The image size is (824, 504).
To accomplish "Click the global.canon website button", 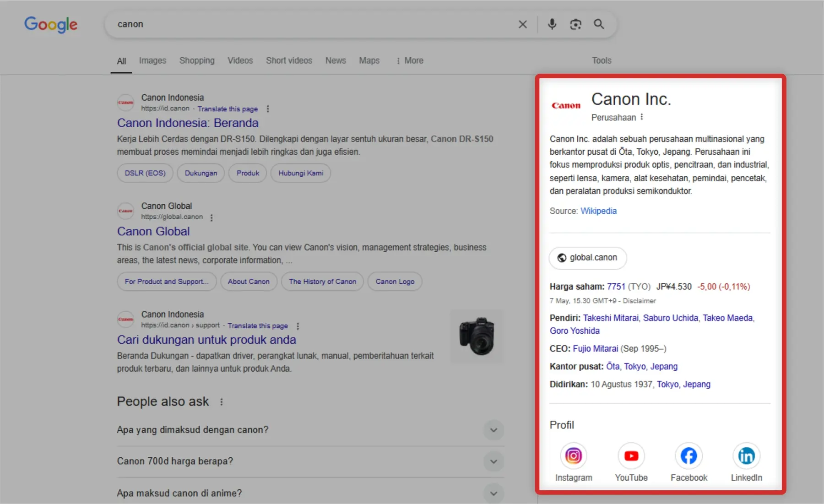I will coord(588,258).
